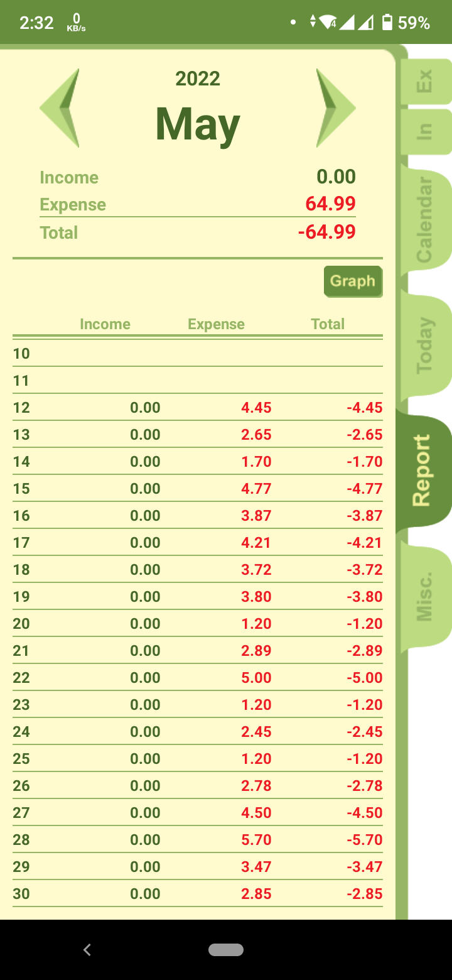The height and width of the screenshot is (980, 452).
Task: Go to next month with right arrow
Action: 336,108
